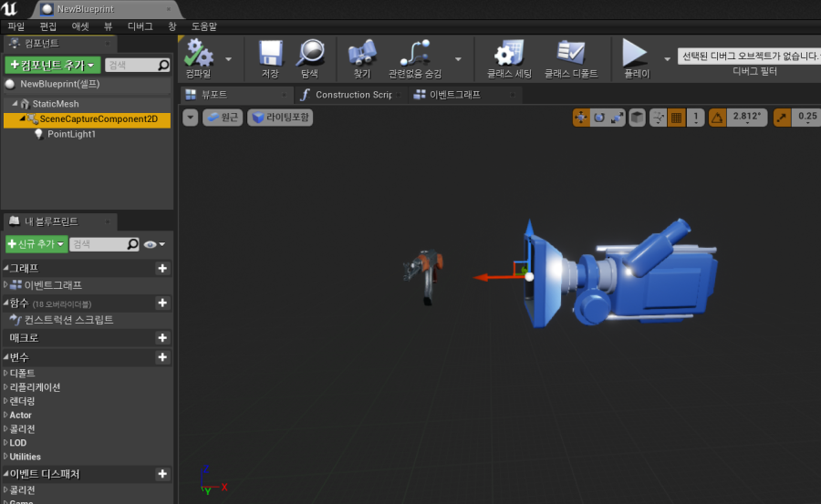Click the coordinate space cube icon
The image size is (821, 504).
click(x=637, y=118)
